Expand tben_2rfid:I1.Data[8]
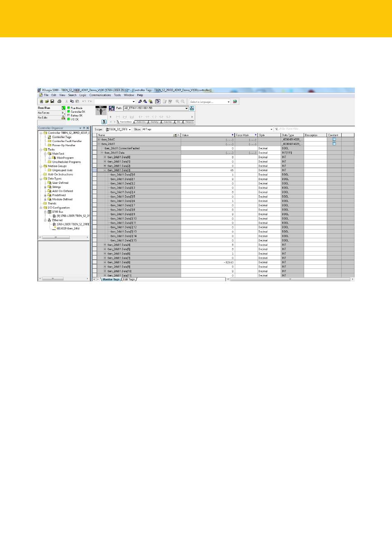The width and height of the screenshot is (392, 555). point(105,262)
